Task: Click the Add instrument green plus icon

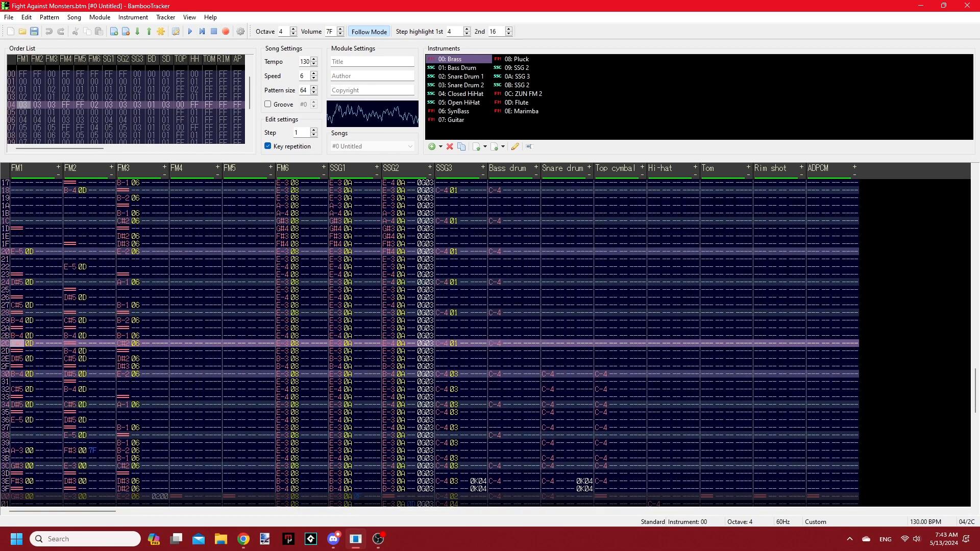Action: (432, 147)
